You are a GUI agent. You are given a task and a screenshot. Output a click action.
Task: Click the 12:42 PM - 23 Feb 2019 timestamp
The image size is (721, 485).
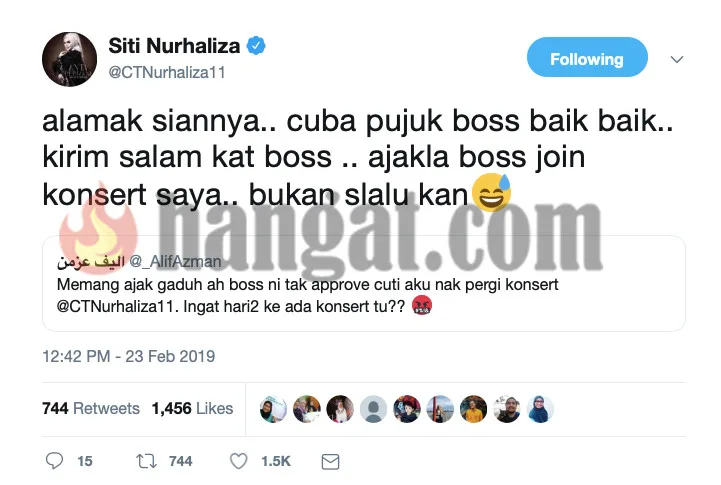129,356
